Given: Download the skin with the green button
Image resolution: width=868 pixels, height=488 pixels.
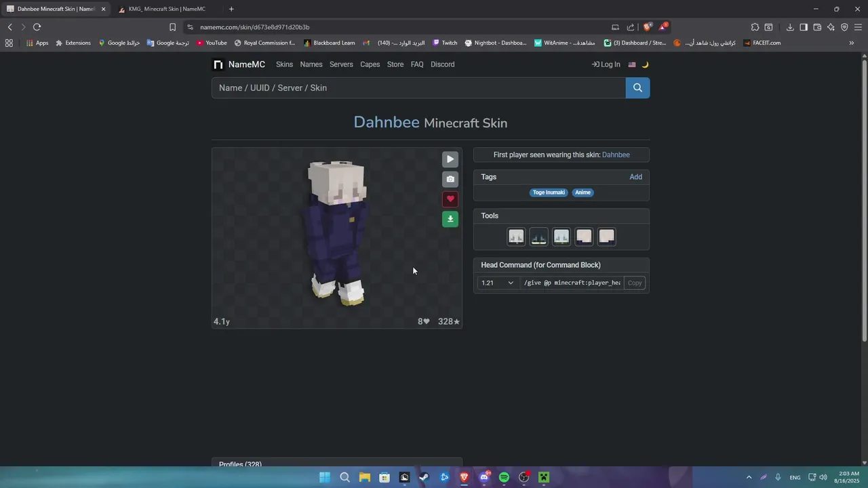Looking at the screenshot, I should [450, 219].
